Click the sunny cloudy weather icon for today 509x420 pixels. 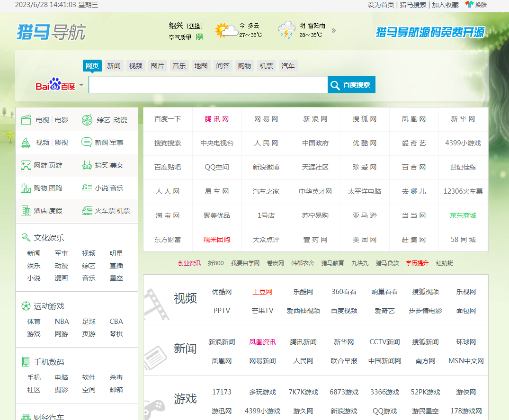(226, 30)
